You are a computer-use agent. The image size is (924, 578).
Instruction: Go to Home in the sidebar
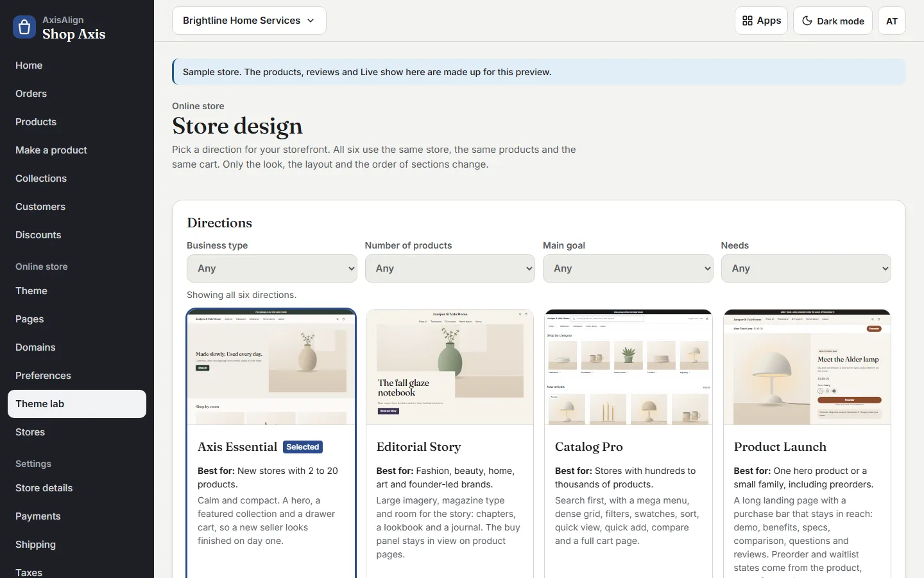click(x=77, y=66)
